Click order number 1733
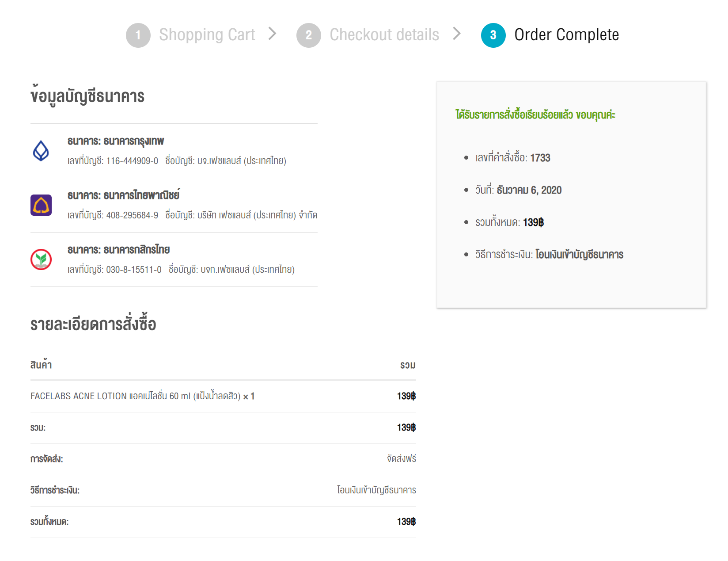Screen dimensions: 728x561 click(540, 158)
